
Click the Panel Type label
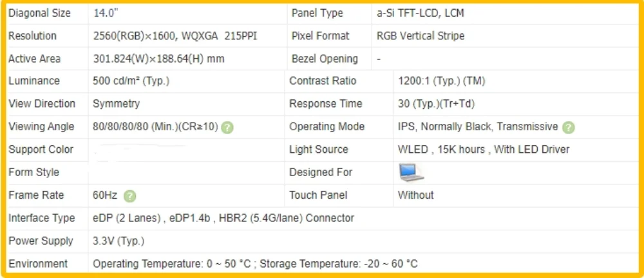tap(317, 13)
